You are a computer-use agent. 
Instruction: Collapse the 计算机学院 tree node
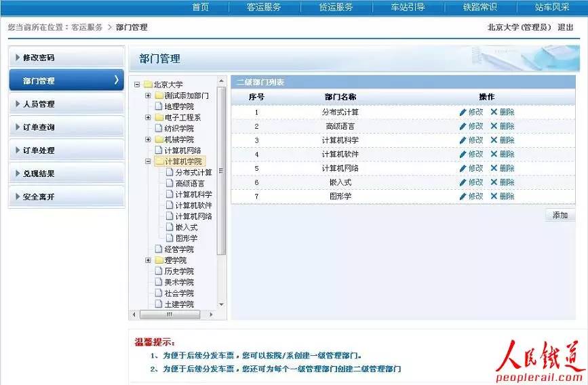point(148,161)
